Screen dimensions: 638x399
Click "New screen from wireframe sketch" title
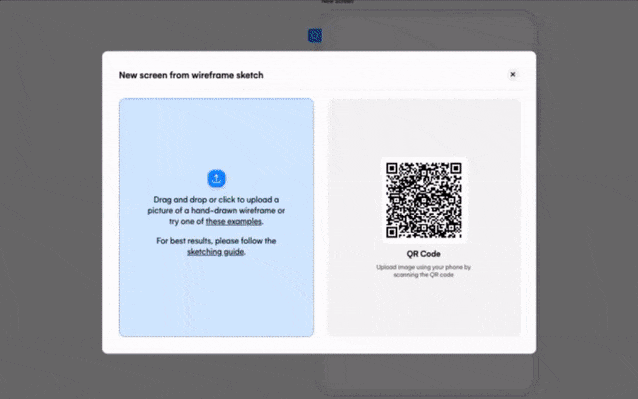click(x=191, y=75)
